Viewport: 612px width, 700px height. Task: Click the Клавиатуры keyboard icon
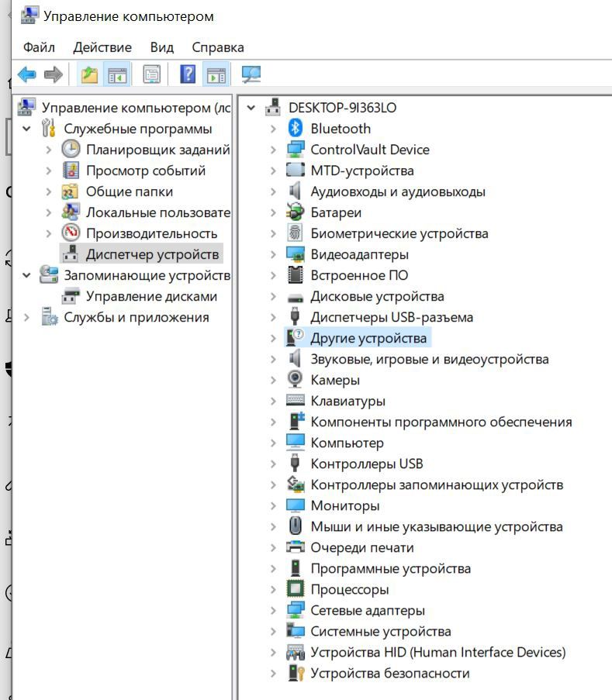[295, 401]
